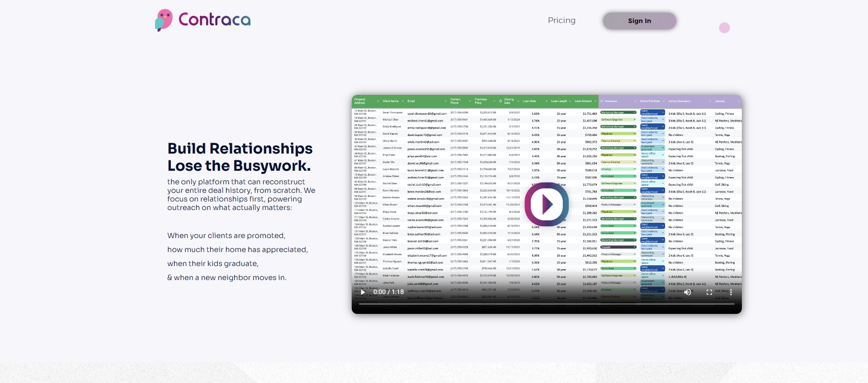The width and height of the screenshot is (868, 383).
Task: Open the video's three-dot more options menu
Action: (731, 292)
